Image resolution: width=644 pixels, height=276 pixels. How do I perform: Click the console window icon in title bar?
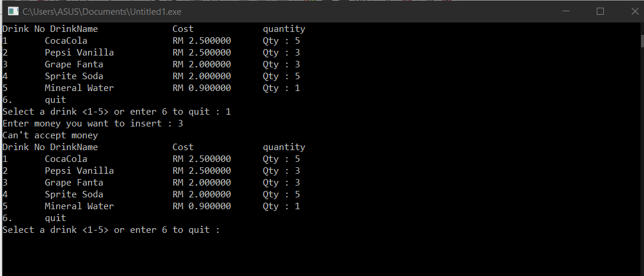tap(13, 11)
